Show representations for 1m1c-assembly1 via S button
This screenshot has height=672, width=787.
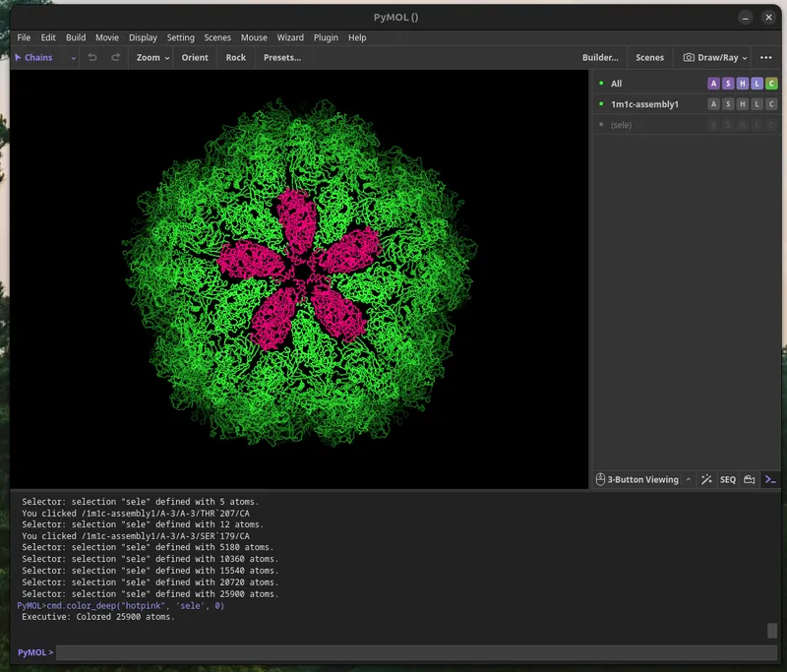coord(728,103)
